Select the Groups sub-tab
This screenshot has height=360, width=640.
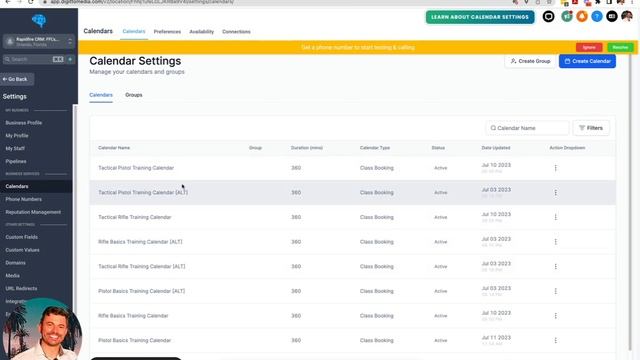tap(133, 95)
